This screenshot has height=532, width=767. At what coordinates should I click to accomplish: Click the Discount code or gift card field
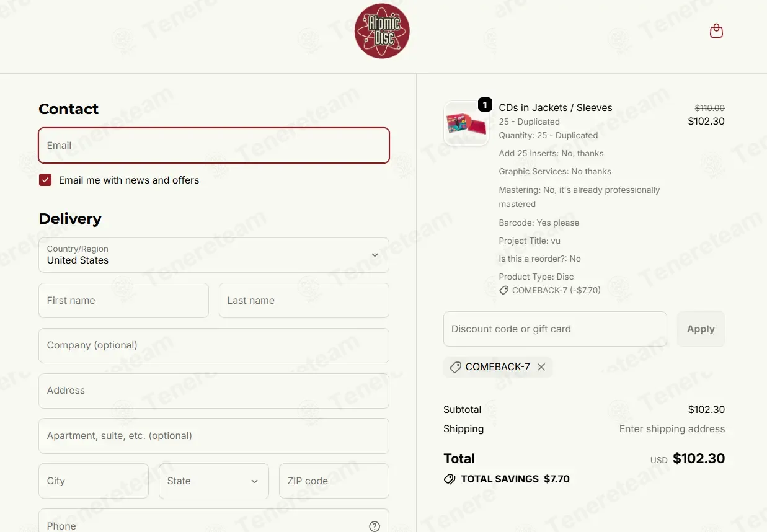(x=555, y=329)
